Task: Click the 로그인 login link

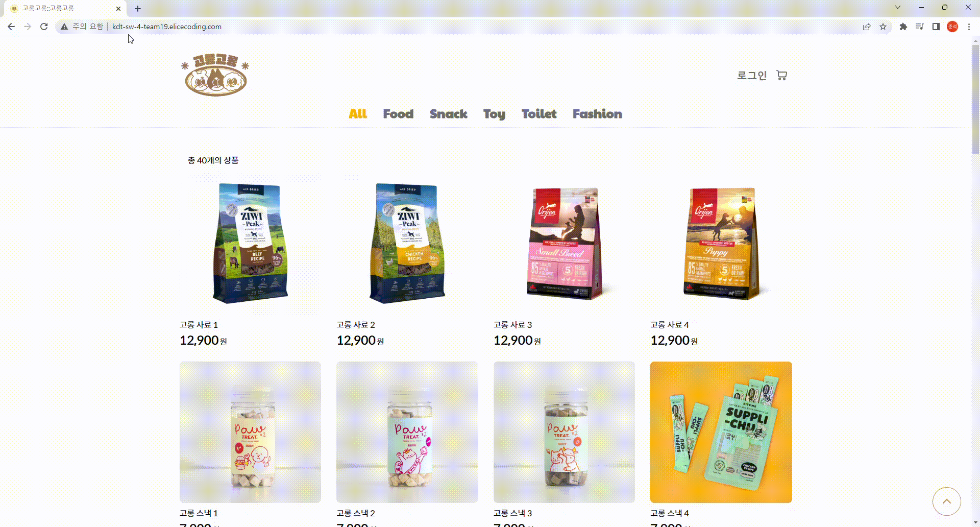Action: click(x=751, y=76)
